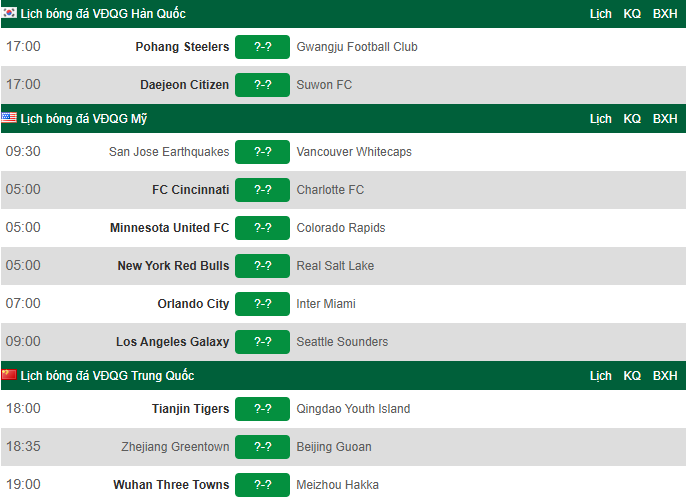686x502 pixels.
Task: Open FC Cincinnati team page
Action: [x=190, y=190]
